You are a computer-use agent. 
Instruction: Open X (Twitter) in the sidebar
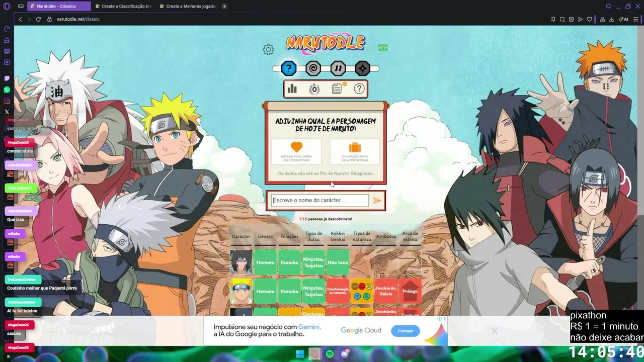7,112
